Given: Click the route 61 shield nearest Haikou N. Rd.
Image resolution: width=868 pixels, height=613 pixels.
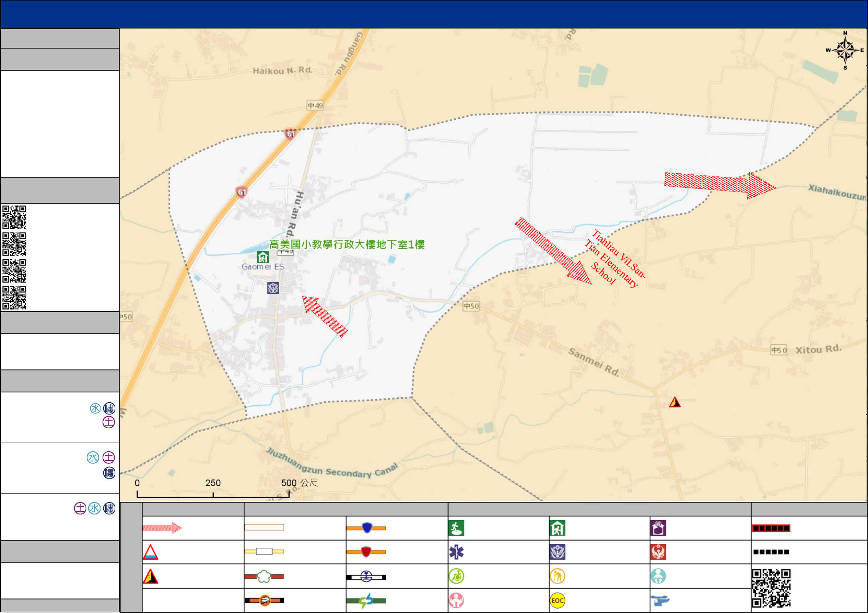Looking at the screenshot, I should click(x=290, y=134).
